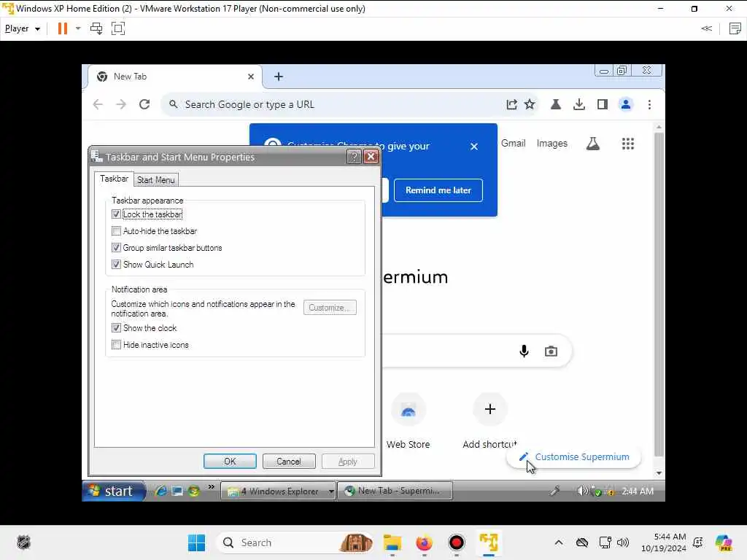747x560 pixels.
Task: Open the Windows 11 Start button
Action: 196,542
